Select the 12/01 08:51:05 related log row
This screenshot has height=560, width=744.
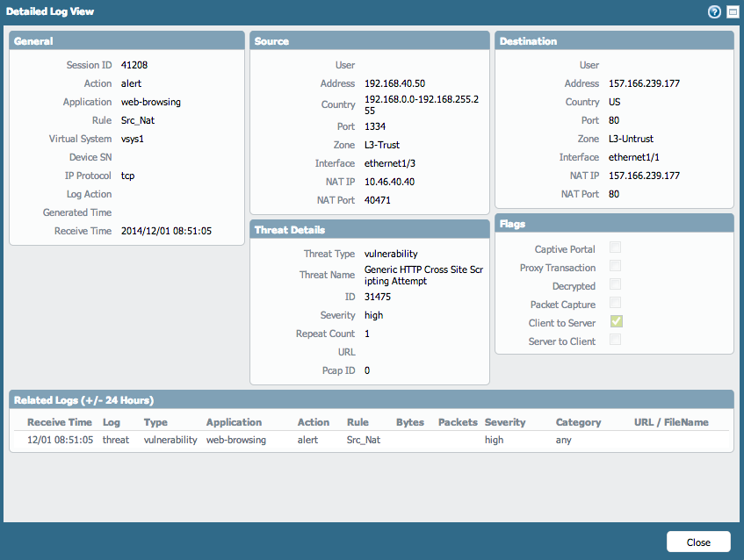[60, 440]
